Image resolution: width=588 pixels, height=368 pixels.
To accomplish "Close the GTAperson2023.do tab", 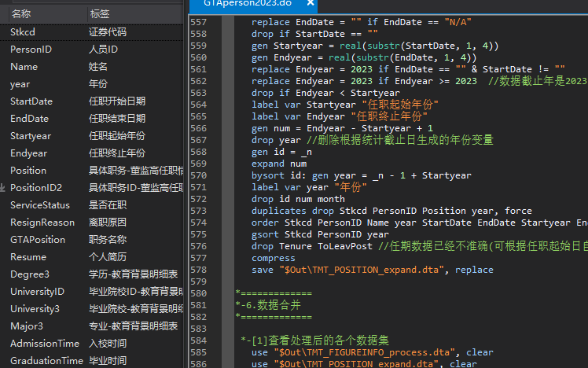I will (311, 3).
